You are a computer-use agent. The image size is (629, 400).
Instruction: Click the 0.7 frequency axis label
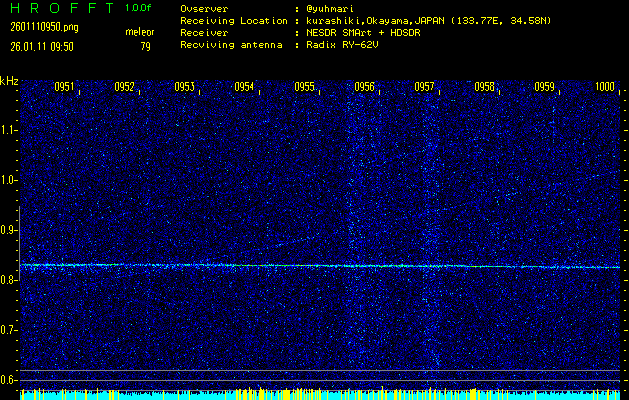tap(9, 330)
